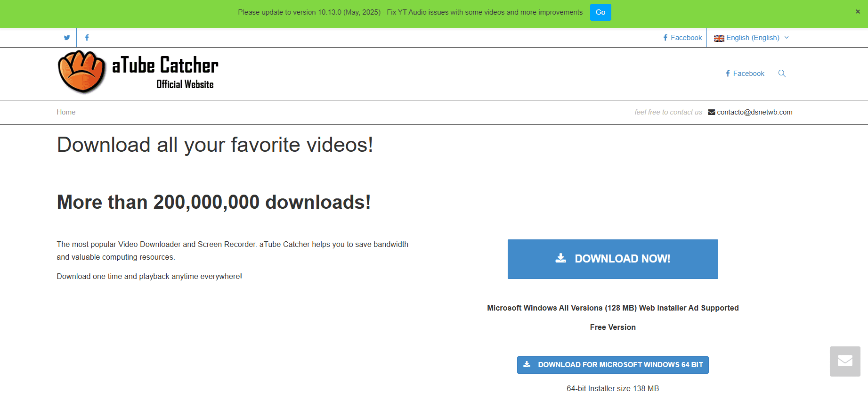Viewport: 868px width, 402px height.
Task: Navigate to Home breadcrumb
Action: (x=66, y=112)
